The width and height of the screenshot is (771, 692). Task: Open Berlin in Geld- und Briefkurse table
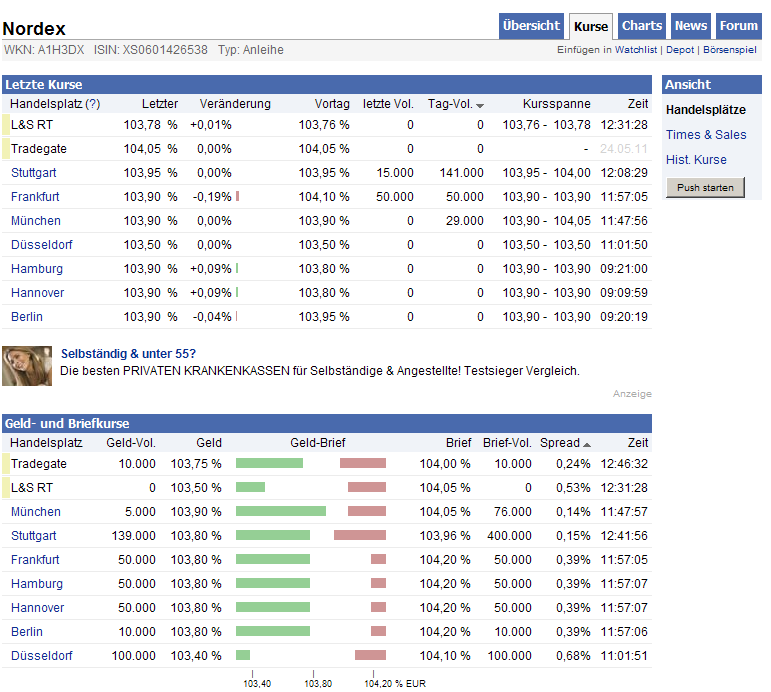(x=27, y=632)
